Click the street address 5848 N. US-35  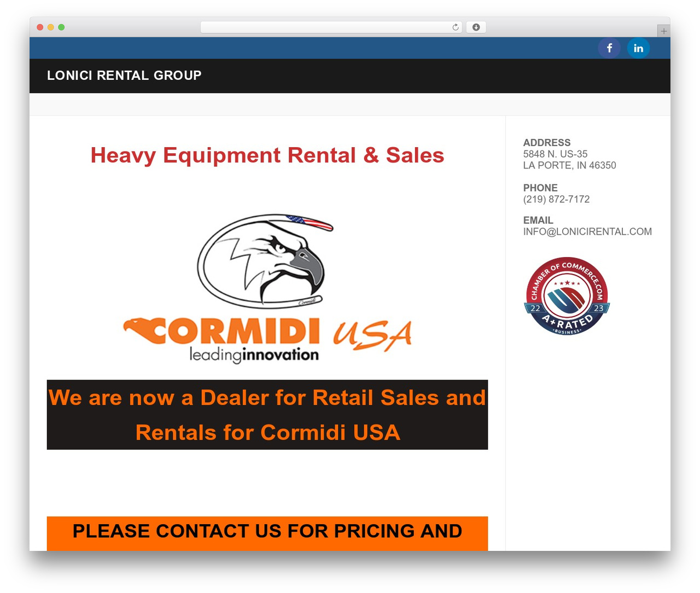click(555, 154)
